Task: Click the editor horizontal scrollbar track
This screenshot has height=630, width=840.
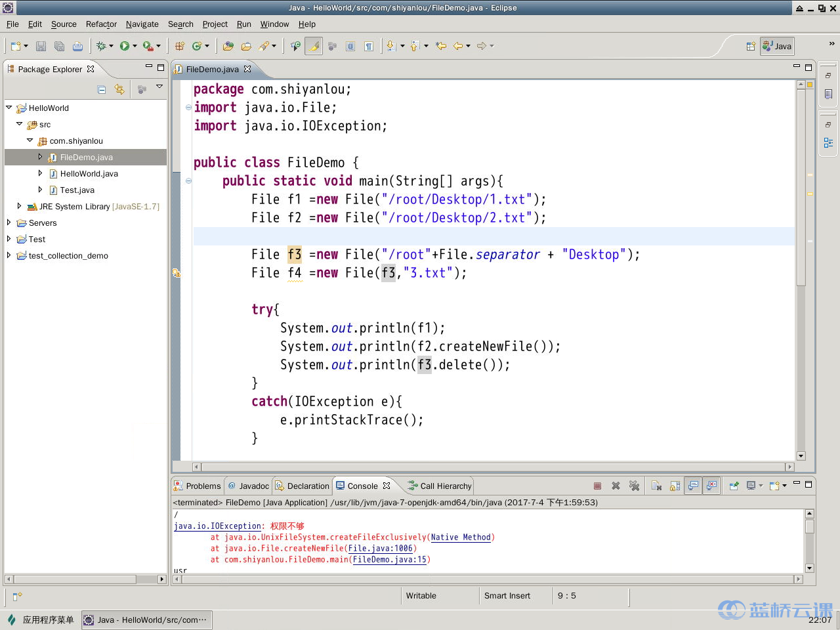Action: [x=493, y=467]
